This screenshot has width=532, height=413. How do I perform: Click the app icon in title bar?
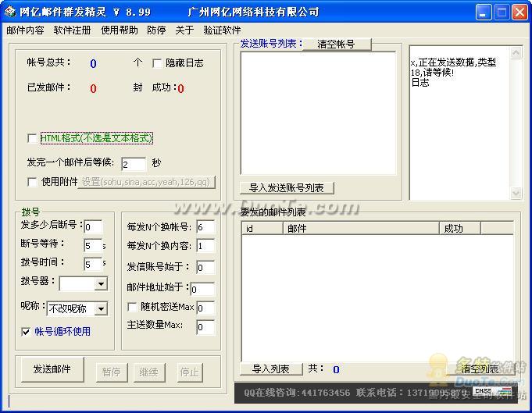(x=11, y=12)
